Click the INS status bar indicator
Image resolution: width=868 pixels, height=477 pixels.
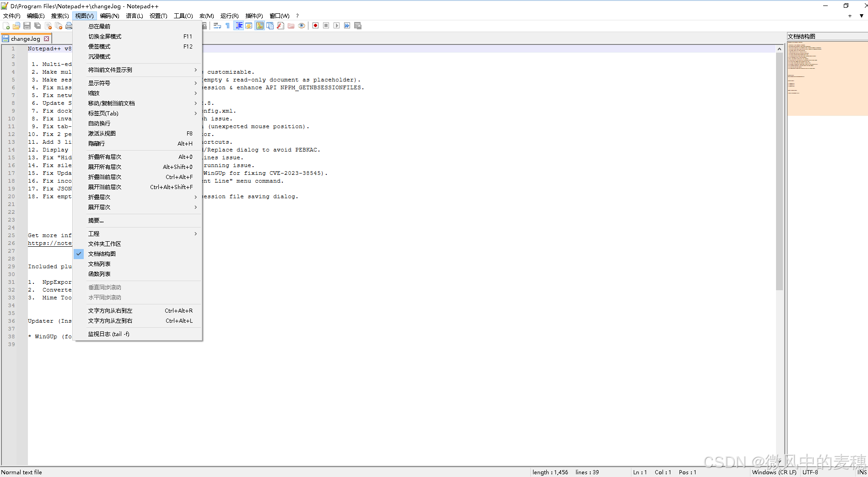862,472
